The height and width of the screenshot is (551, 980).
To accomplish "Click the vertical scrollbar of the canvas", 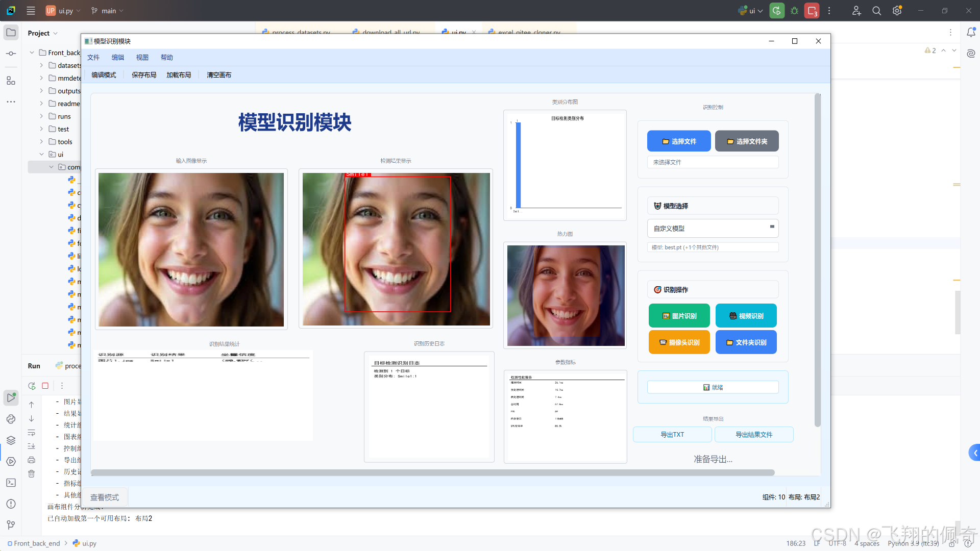I will (818, 260).
